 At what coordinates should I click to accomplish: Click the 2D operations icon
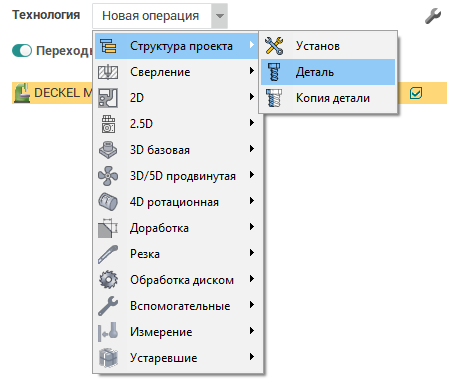(108, 98)
